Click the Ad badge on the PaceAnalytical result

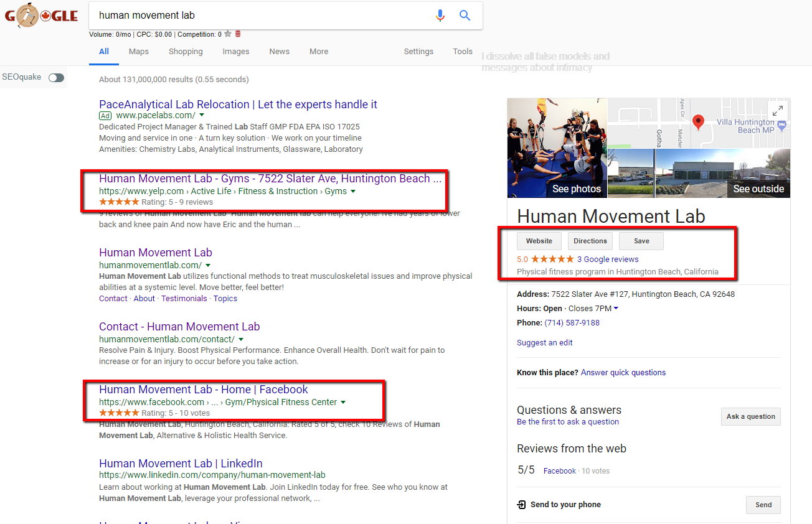[x=105, y=116]
